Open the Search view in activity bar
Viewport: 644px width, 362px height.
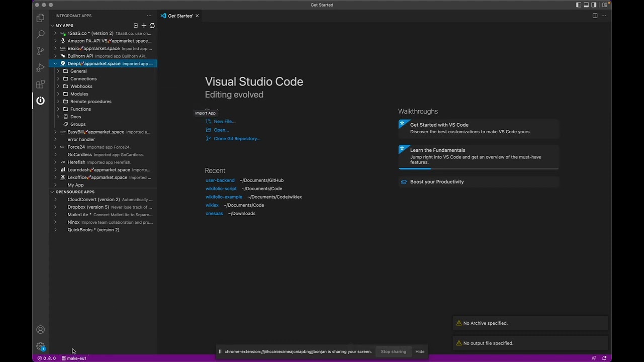click(x=40, y=35)
